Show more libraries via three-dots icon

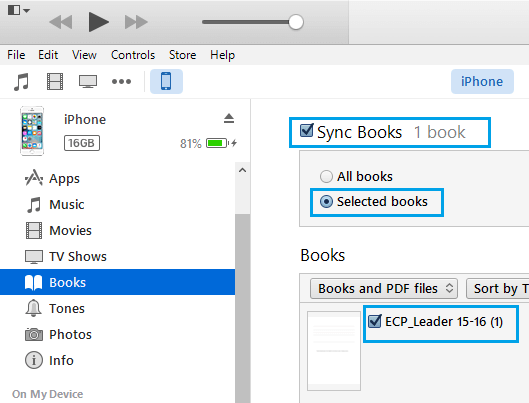(121, 82)
